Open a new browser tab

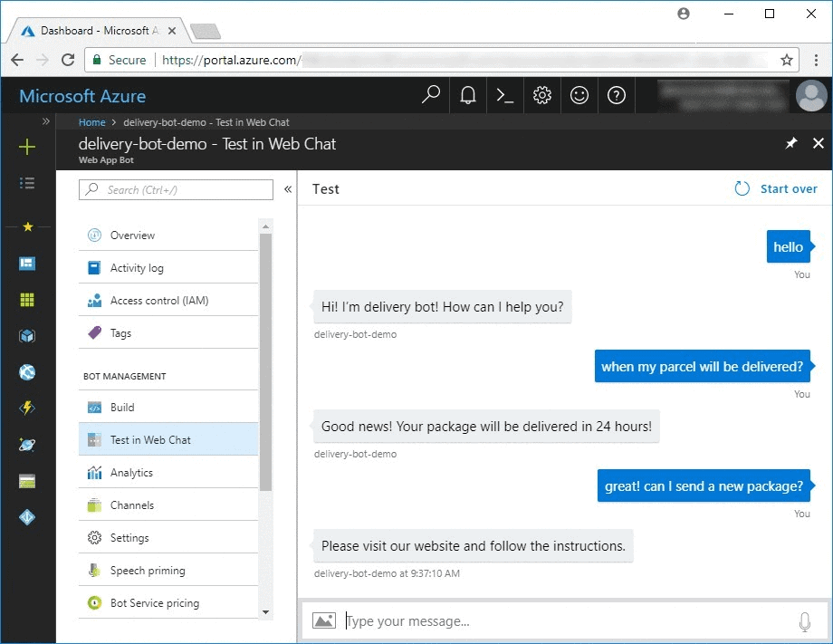click(x=206, y=32)
